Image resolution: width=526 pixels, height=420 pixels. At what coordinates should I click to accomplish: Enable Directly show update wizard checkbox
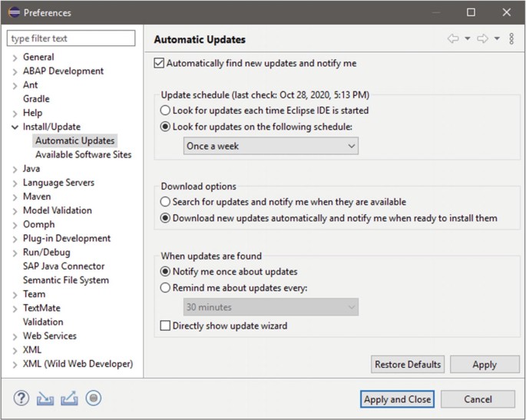point(165,326)
